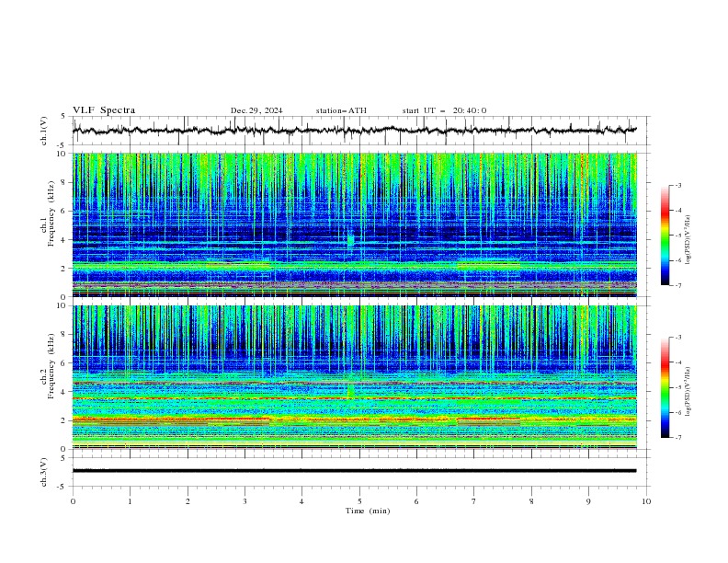Click the ch.1 spectrogram color scale bar
728x563 pixels.
point(665,236)
